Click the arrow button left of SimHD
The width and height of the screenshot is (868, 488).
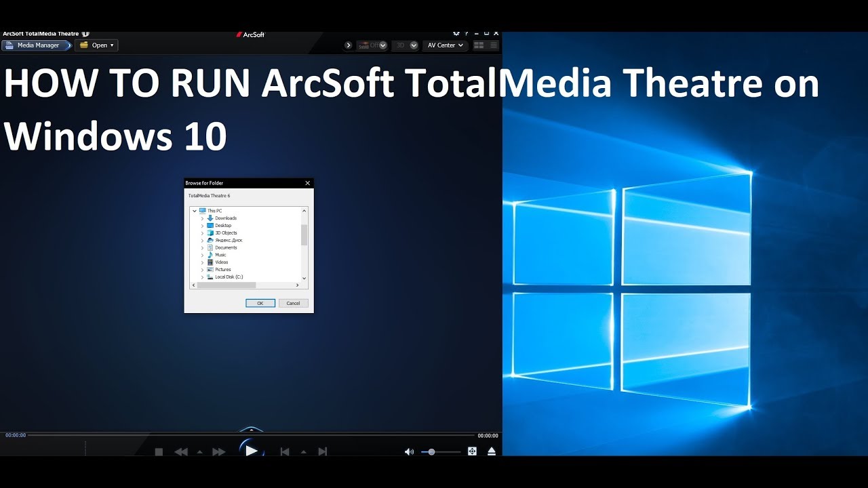pos(349,45)
